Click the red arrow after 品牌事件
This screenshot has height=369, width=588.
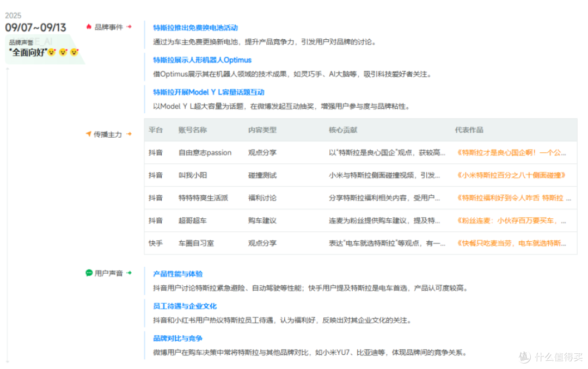coord(129,27)
